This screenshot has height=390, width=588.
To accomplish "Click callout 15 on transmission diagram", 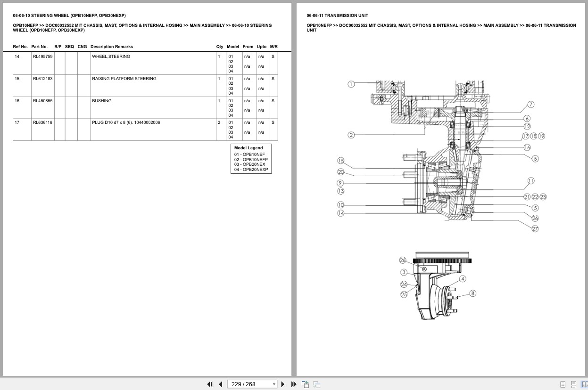I will (x=340, y=161).
